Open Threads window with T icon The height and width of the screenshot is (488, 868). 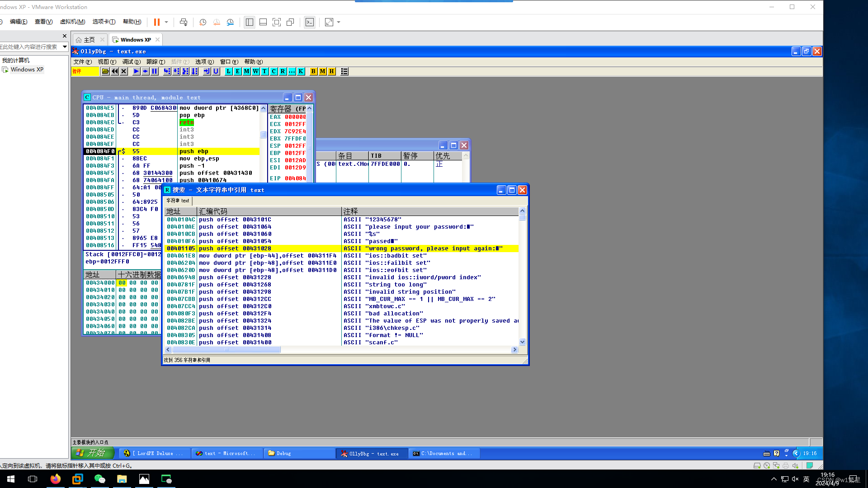click(265, 71)
